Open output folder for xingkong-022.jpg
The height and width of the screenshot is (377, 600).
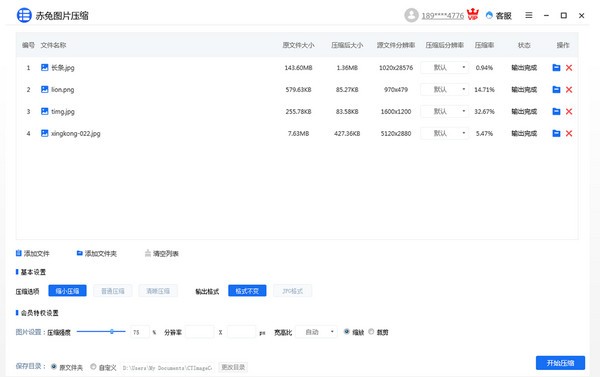[556, 133]
